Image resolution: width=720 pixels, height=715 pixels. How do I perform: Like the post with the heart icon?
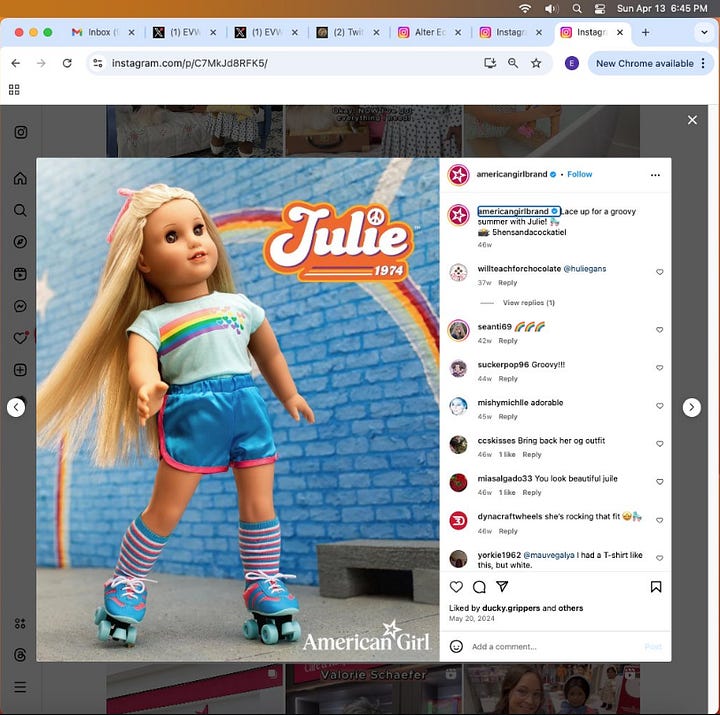(x=456, y=586)
